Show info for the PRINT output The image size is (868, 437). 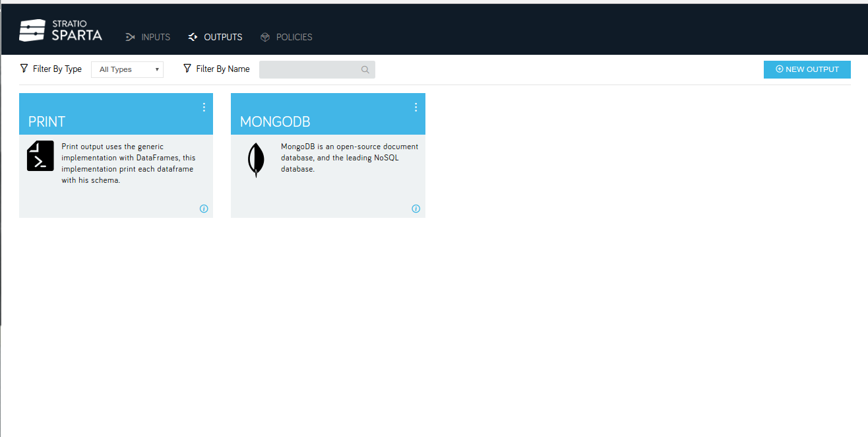(x=204, y=209)
